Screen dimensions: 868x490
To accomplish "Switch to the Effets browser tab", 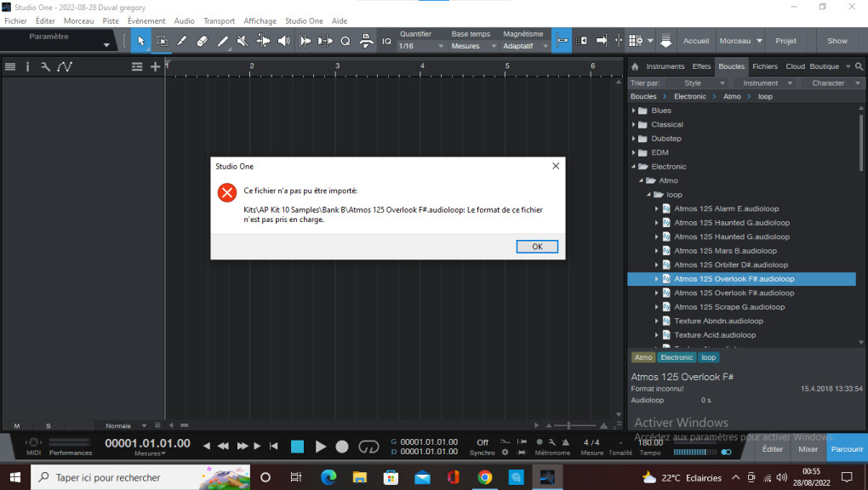I will [x=701, y=66].
